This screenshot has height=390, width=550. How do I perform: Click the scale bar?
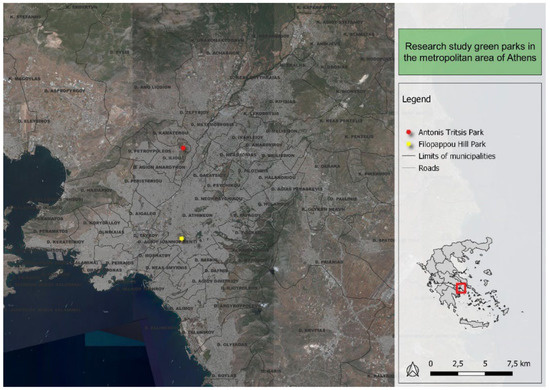coord(471,374)
